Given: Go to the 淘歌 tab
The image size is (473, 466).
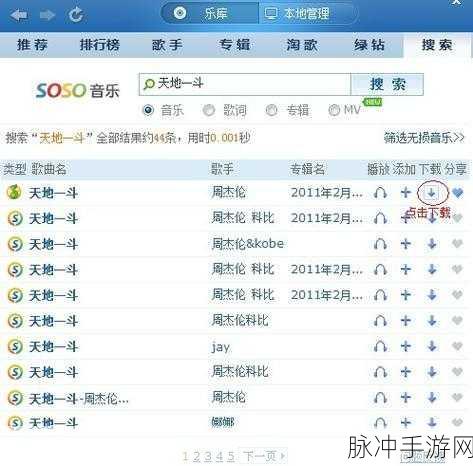Looking at the screenshot, I should pos(302,45).
